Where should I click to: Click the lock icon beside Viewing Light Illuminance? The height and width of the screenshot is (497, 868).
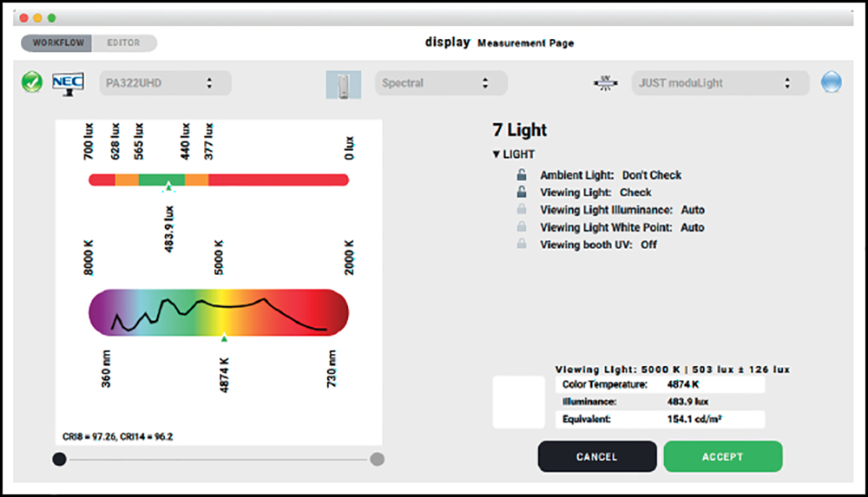pos(522,210)
